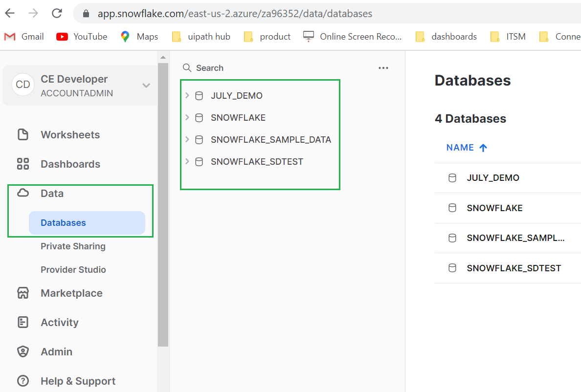Screen dimensions: 581x392
Task: Open the uipath hub bookmark folder
Action: (201, 37)
